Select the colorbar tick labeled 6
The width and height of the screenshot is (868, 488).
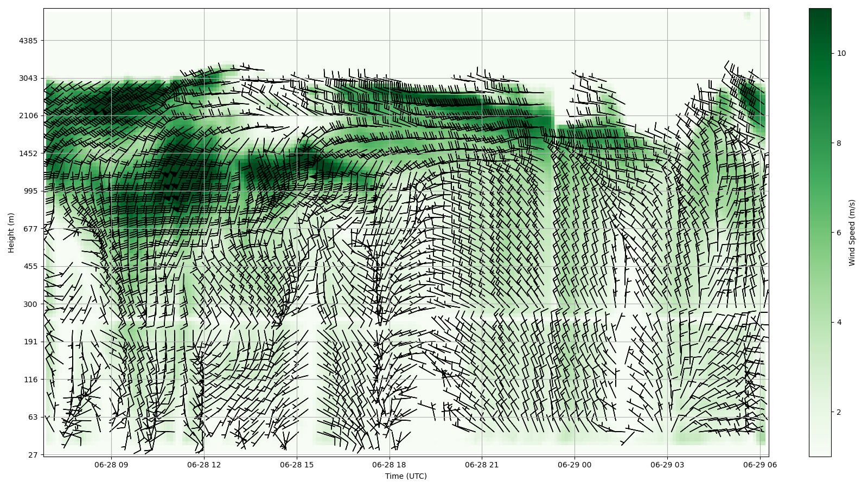[x=839, y=233]
